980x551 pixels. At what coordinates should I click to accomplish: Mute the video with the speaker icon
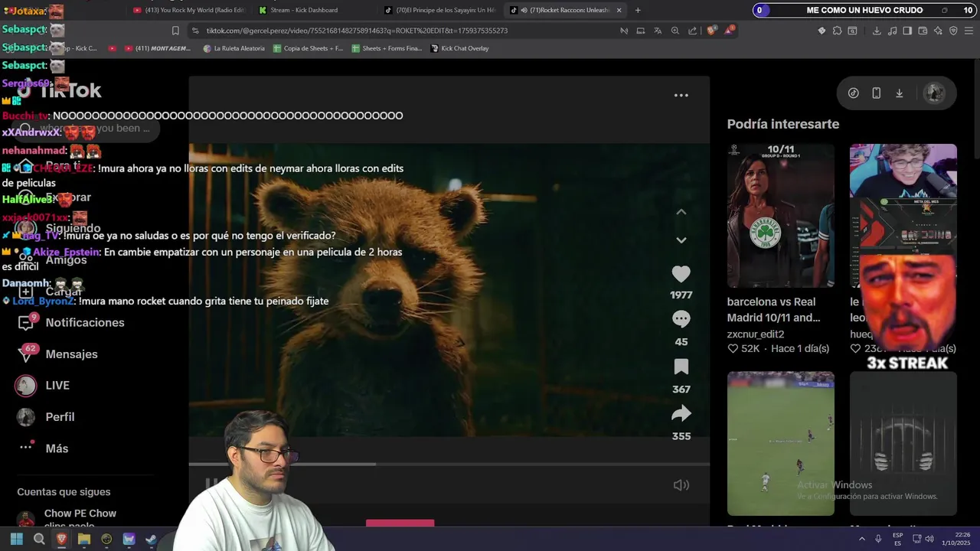coord(681,485)
